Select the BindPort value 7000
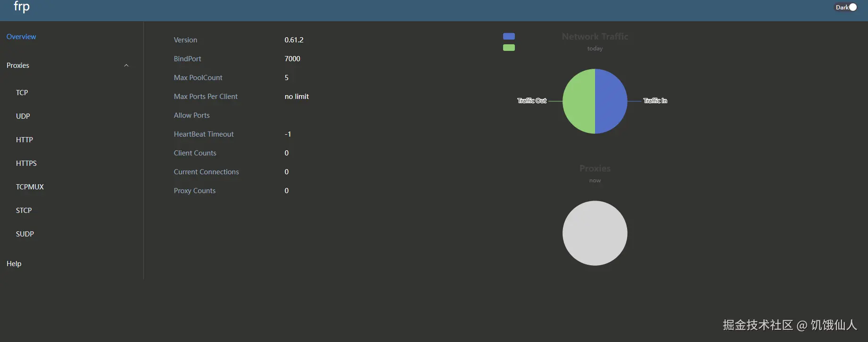This screenshot has width=868, height=342. (x=292, y=59)
